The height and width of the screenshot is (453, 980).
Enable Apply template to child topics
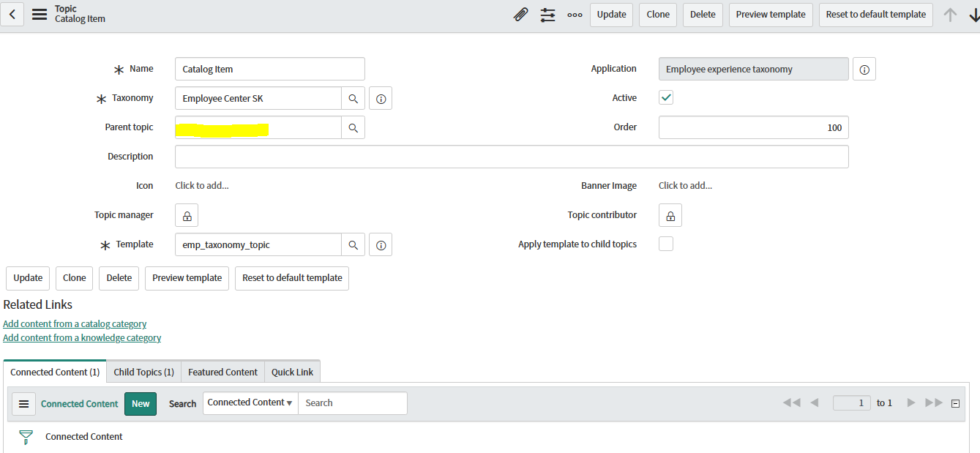(x=665, y=243)
